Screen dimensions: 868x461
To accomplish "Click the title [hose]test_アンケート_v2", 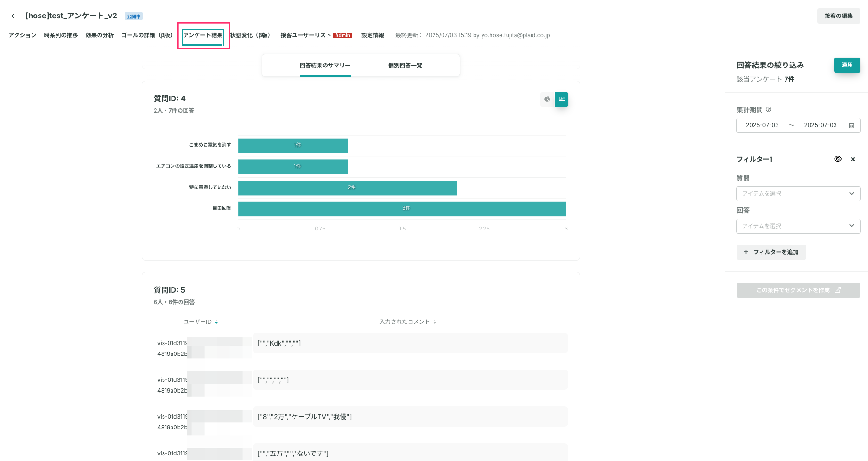I will 71,16.
